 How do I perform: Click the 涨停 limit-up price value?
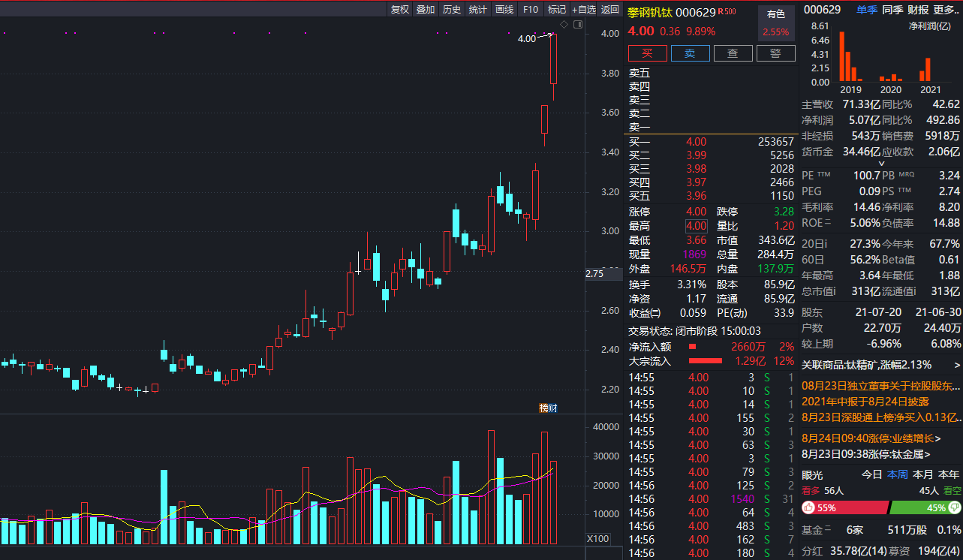click(696, 212)
